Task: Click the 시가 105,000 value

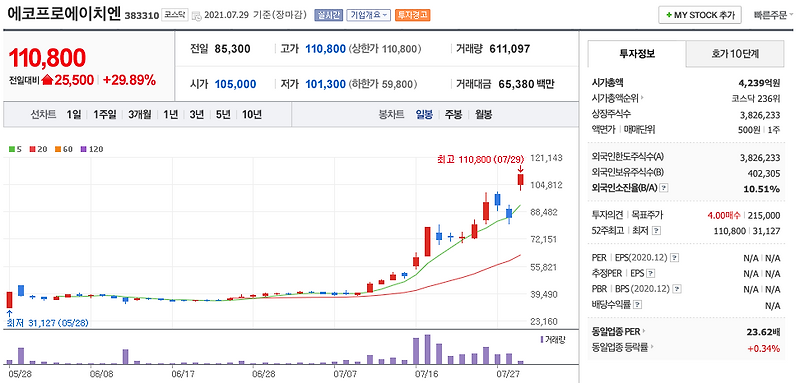Action: 235,85
